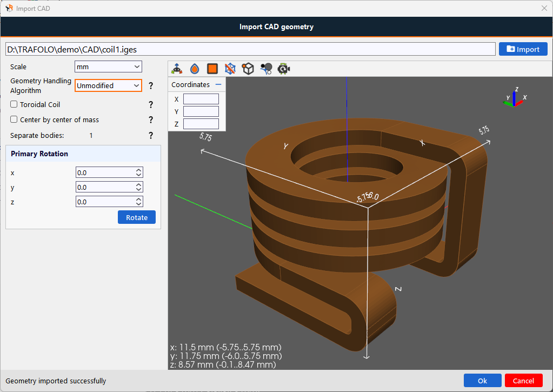Click the crossed-out mesh wireframe icon
Image resolution: width=553 pixels, height=392 pixels.
coord(230,69)
